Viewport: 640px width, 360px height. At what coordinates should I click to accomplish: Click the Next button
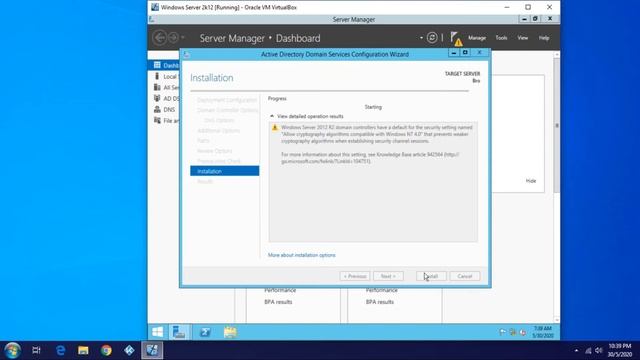coord(388,276)
